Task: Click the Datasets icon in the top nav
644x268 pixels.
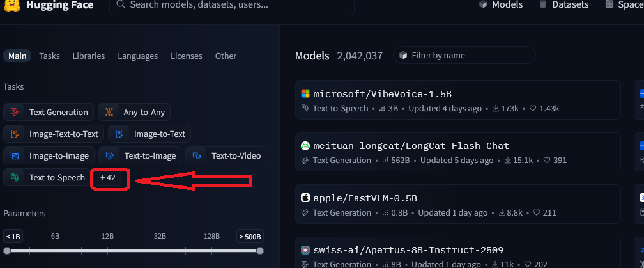Action: click(543, 4)
